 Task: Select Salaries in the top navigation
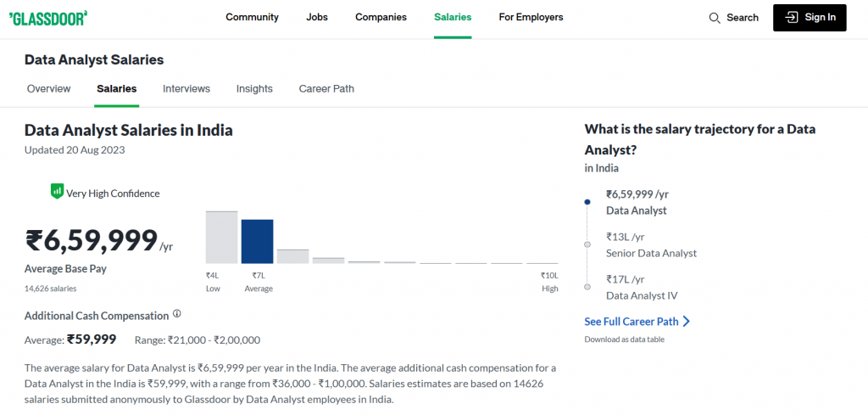pos(453,17)
